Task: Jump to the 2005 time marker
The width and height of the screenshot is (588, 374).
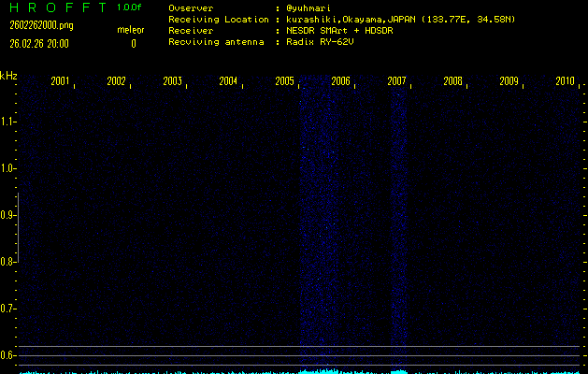Action: coord(284,81)
